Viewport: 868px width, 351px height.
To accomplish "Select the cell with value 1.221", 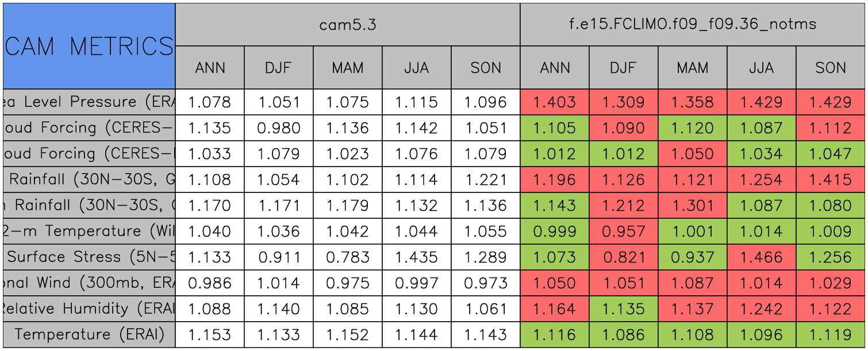I will (x=486, y=180).
